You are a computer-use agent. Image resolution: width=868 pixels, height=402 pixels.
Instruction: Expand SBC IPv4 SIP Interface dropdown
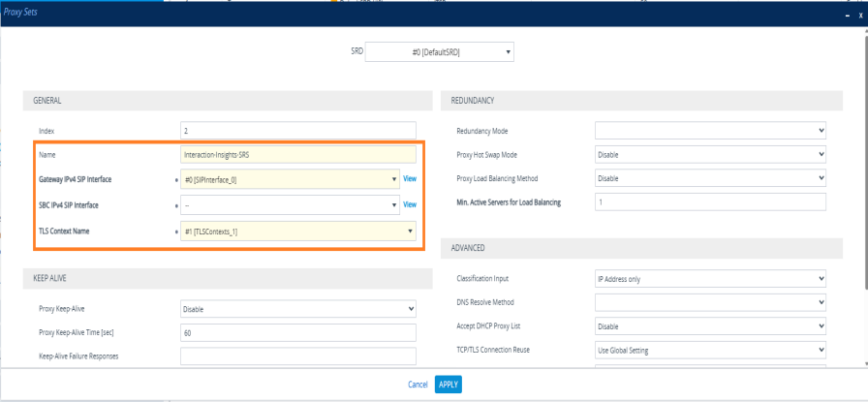(290, 205)
